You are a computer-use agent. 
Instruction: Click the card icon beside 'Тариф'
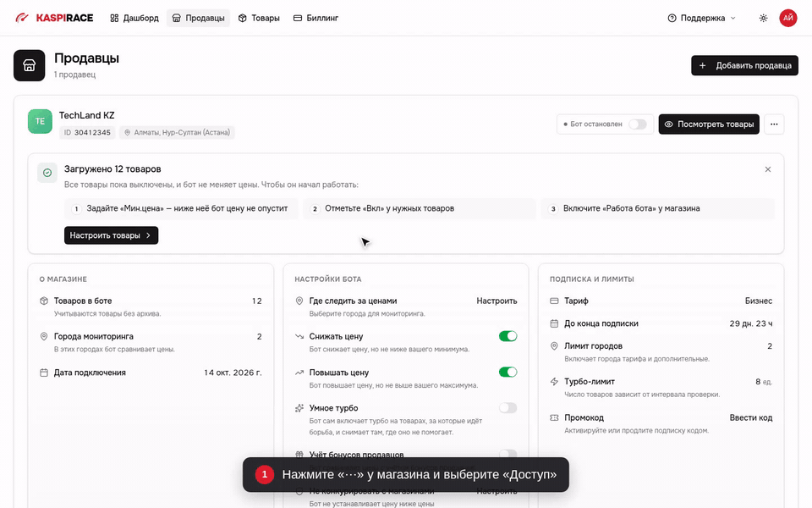click(554, 301)
